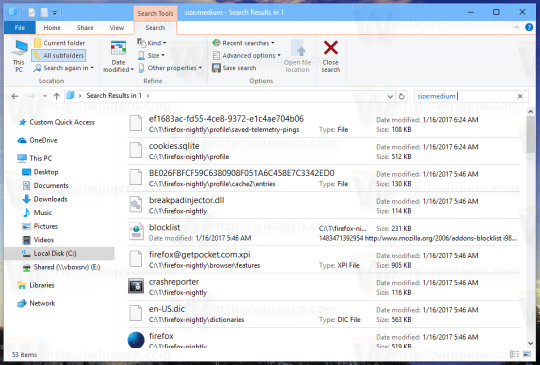Image resolution: width=540 pixels, height=365 pixels.
Task: Select the Search ribbon tab
Action: tap(155, 28)
